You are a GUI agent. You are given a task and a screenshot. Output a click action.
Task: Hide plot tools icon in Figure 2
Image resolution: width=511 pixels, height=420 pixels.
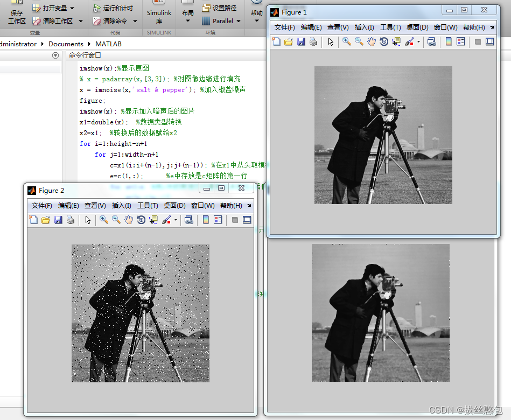(235, 220)
